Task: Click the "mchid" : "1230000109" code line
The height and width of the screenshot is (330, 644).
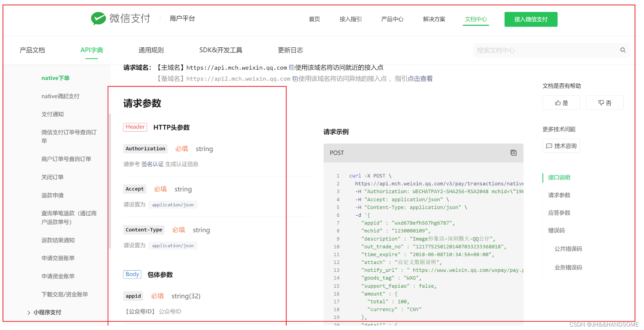Action: coord(396,231)
